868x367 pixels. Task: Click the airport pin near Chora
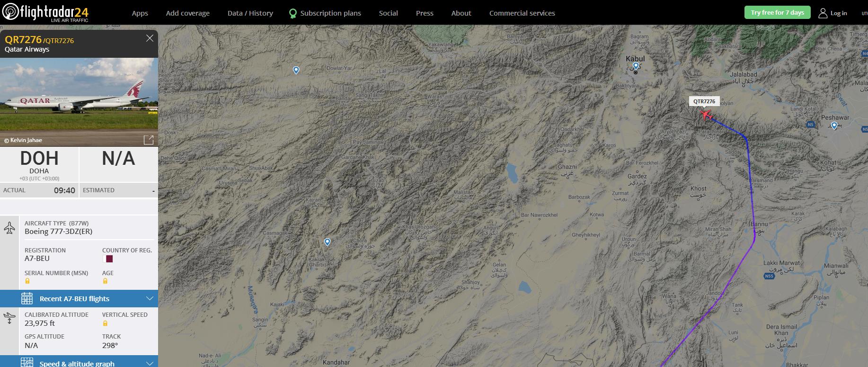tap(327, 242)
